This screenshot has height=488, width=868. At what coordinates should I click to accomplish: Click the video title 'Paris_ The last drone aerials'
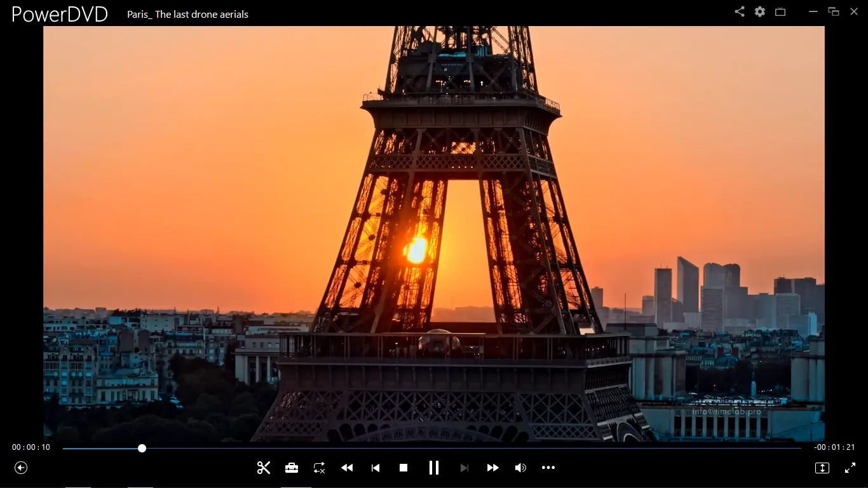(x=187, y=14)
